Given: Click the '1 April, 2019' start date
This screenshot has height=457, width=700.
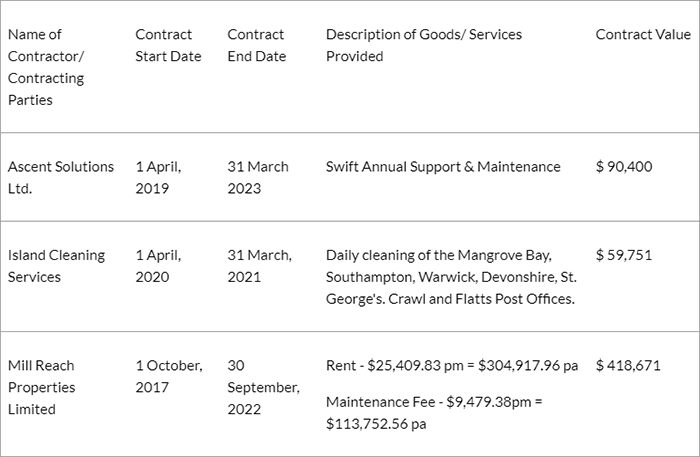Looking at the screenshot, I should 158,177.
